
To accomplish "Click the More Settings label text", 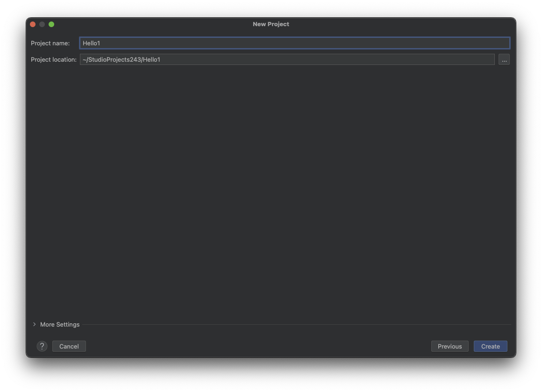I will point(60,324).
